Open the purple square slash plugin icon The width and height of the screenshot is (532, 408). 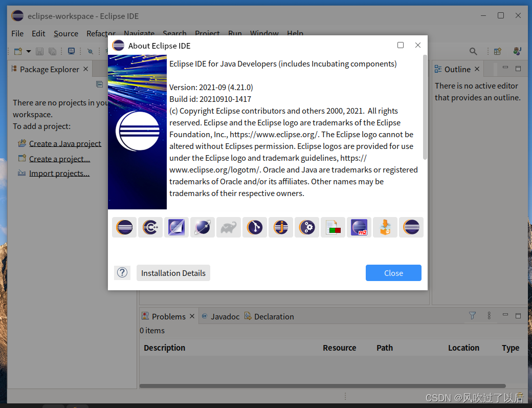tap(176, 227)
